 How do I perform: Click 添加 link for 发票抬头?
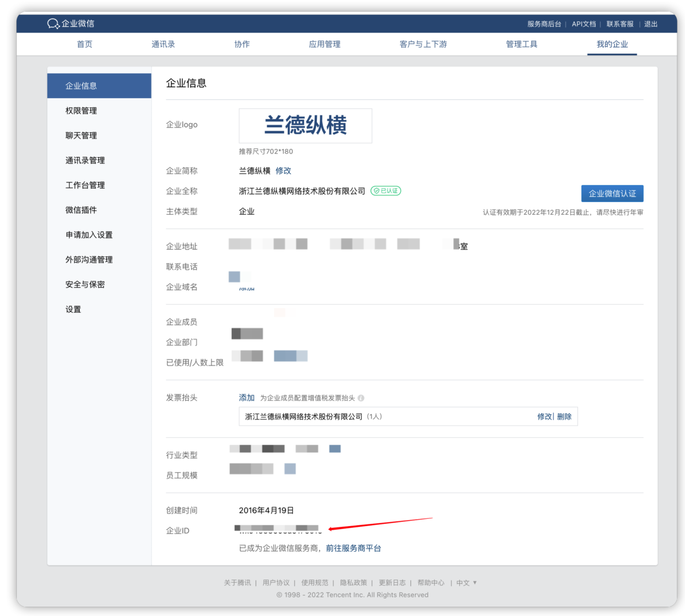pos(247,398)
